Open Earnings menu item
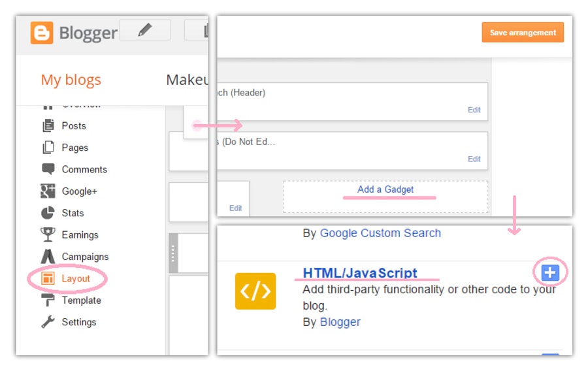The image size is (588, 371). [80, 235]
